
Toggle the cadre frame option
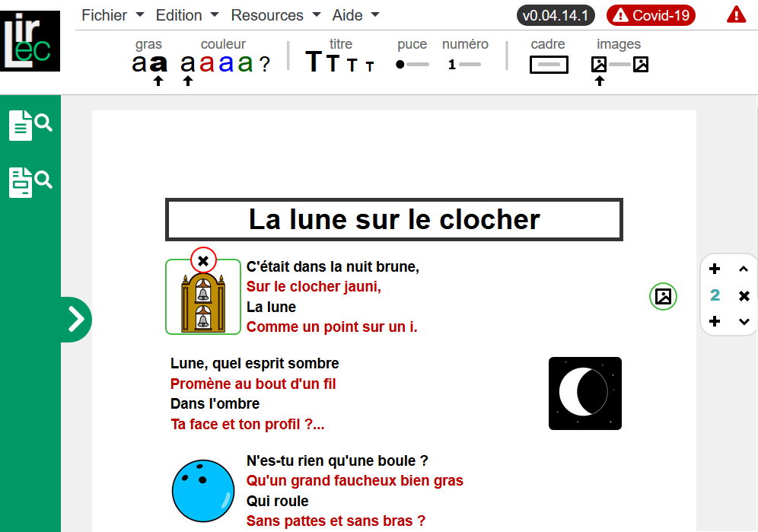(549, 65)
